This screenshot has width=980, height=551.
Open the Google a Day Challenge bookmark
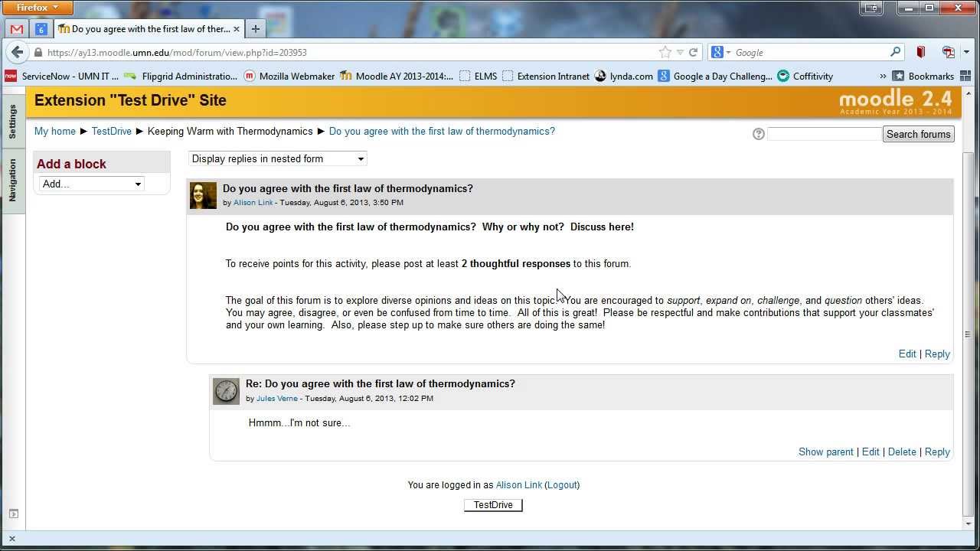pyautogui.click(x=715, y=76)
